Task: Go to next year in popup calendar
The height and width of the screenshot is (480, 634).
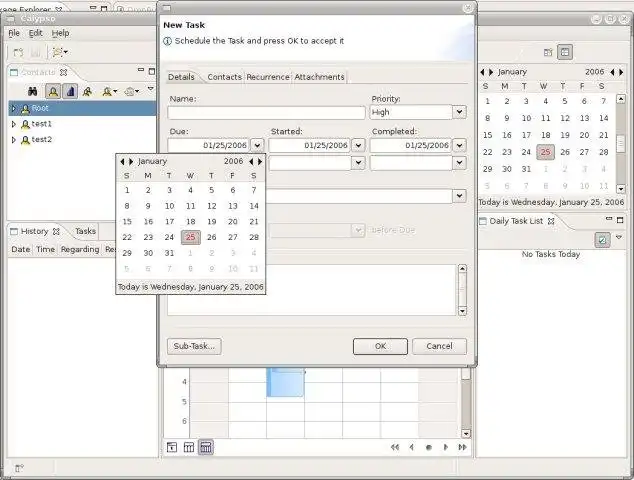Action: coord(260,161)
